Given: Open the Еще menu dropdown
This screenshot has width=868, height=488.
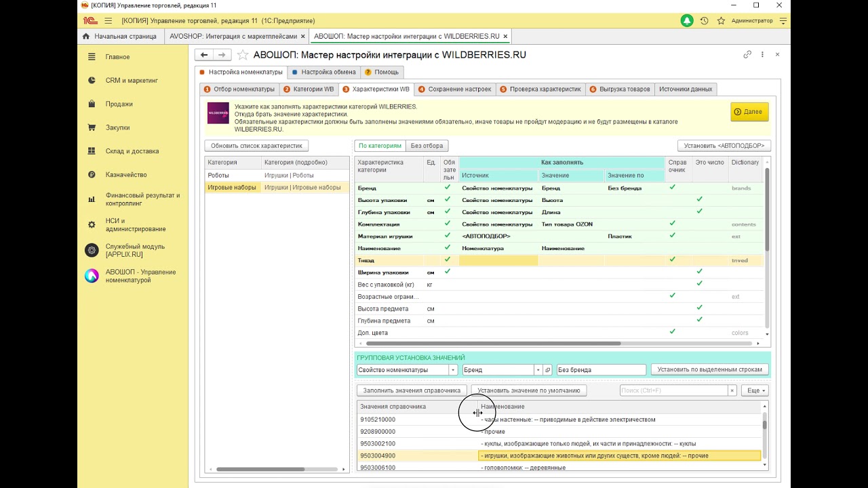Looking at the screenshot, I should point(755,390).
